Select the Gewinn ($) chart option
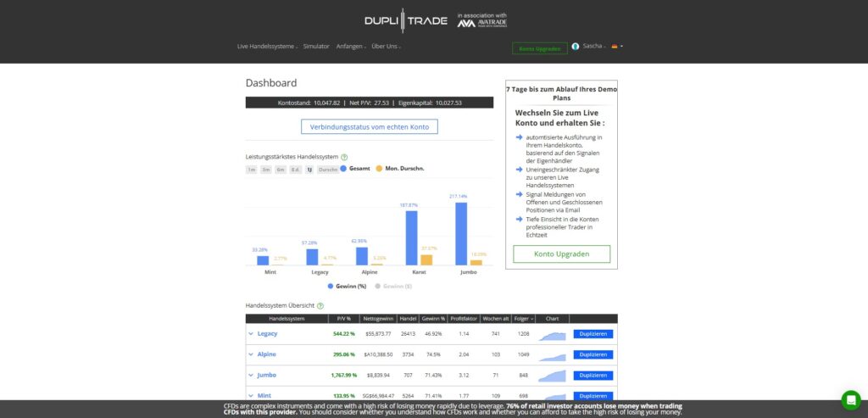This screenshot has height=418, width=868. [393, 287]
